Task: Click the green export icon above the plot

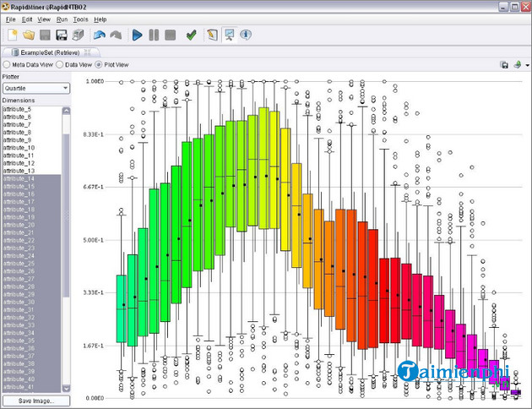Action: (x=517, y=64)
